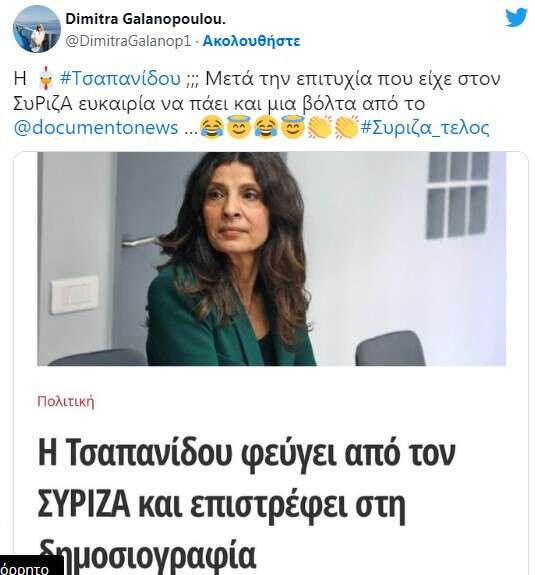This screenshot has height=575, width=535.
Task: Click the first clapping hands emoji
Action: click(x=319, y=127)
